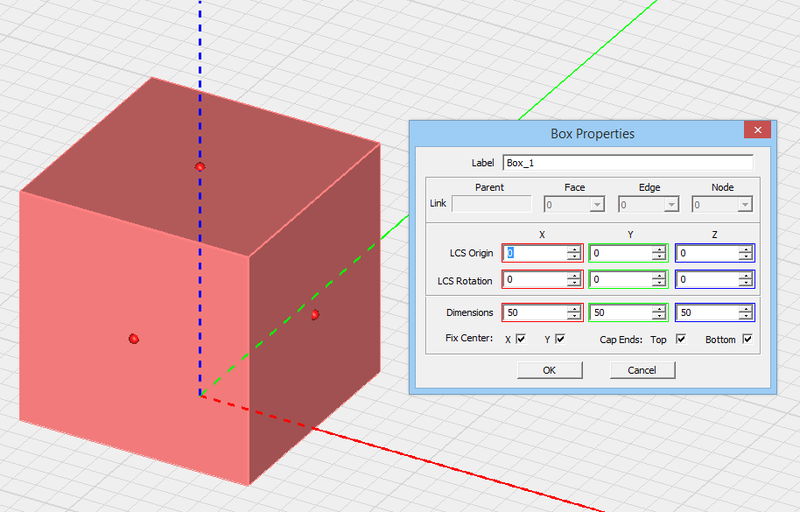Click the LCS Rotation Y input field
The image size is (800, 512).
click(620, 280)
